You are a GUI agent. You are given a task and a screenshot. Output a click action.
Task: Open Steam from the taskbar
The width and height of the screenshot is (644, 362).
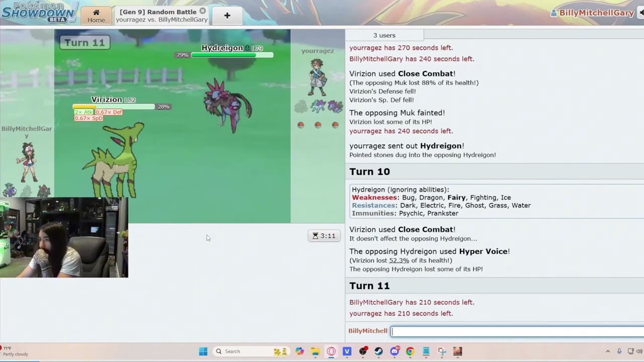(378, 351)
